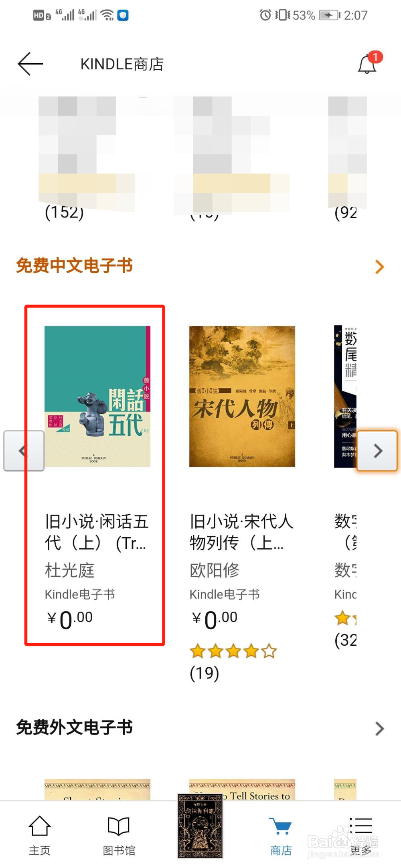
Task: Open title link 旧小说·闲话五代（上）
Action: [x=97, y=532]
